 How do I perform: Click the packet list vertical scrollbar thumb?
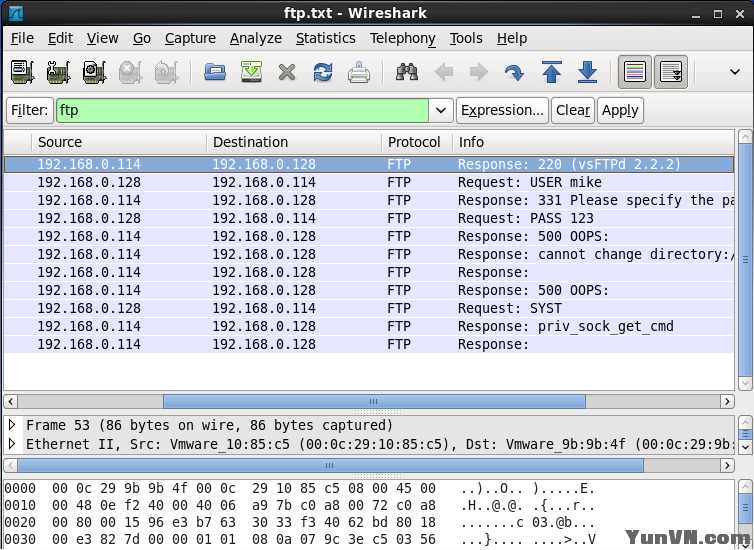point(745,260)
